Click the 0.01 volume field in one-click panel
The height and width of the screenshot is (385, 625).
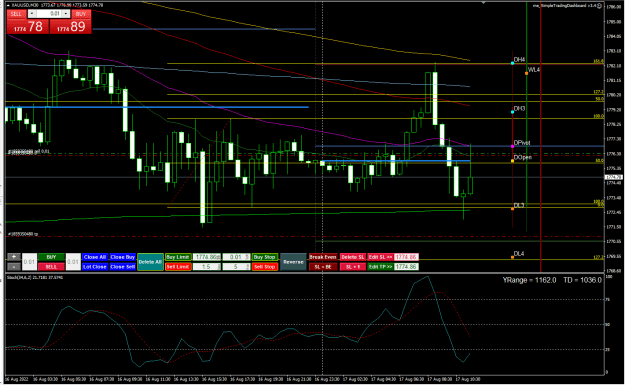point(49,14)
